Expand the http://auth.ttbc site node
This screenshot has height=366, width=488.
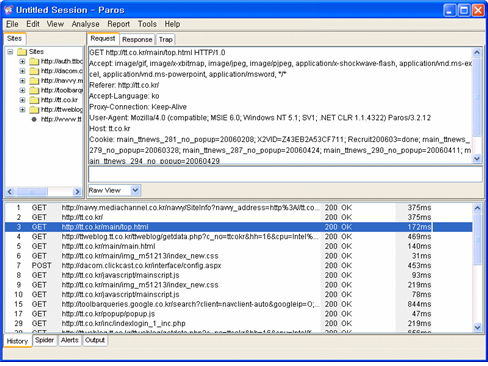(22, 62)
